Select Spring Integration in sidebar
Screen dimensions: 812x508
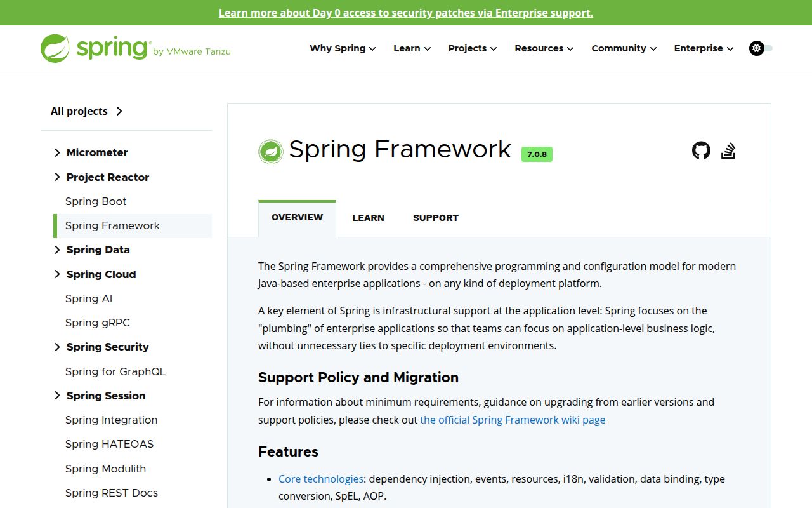point(111,420)
